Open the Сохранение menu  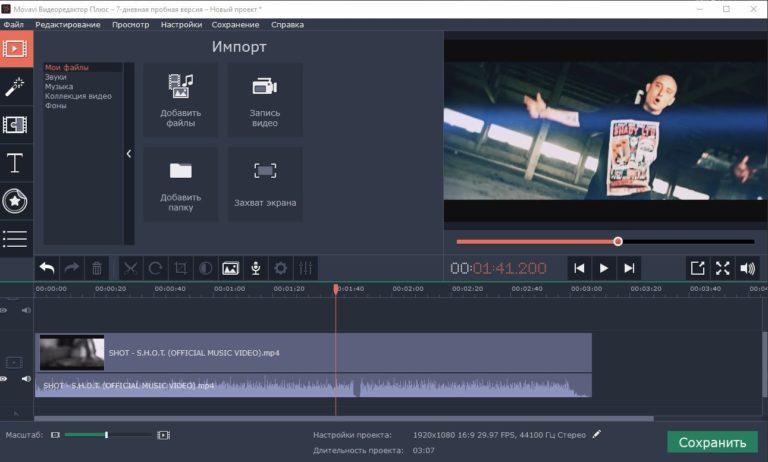point(235,24)
